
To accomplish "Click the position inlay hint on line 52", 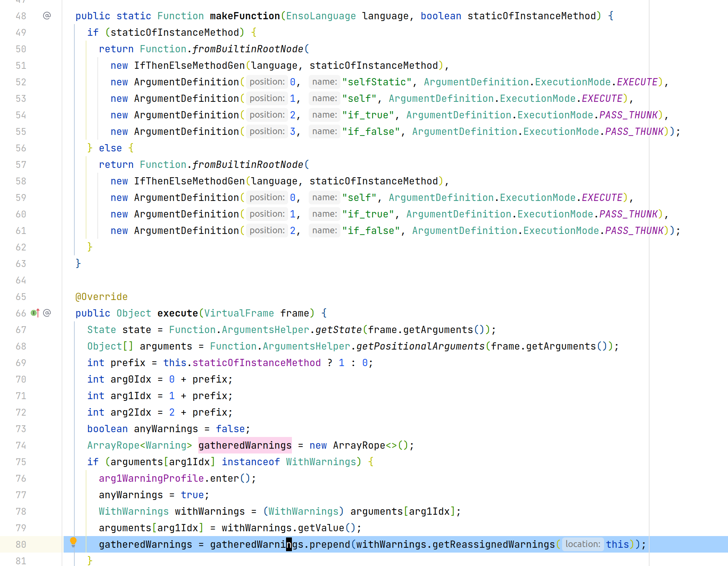I will [x=267, y=82].
